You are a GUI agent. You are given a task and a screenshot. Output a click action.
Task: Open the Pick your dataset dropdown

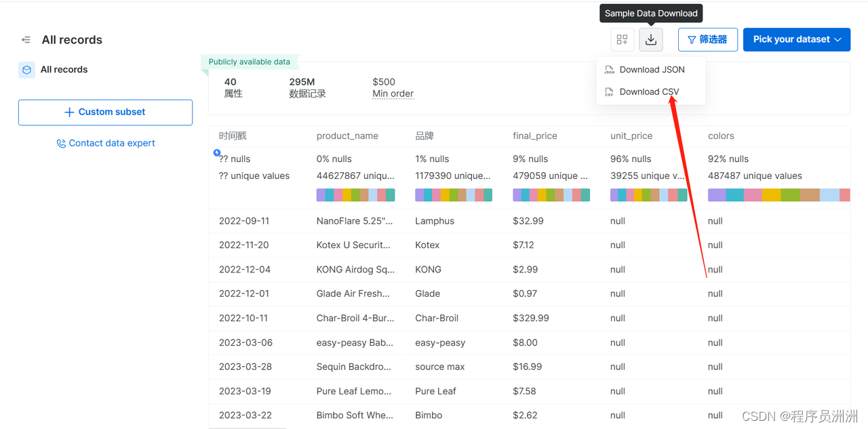click(797, 39)
